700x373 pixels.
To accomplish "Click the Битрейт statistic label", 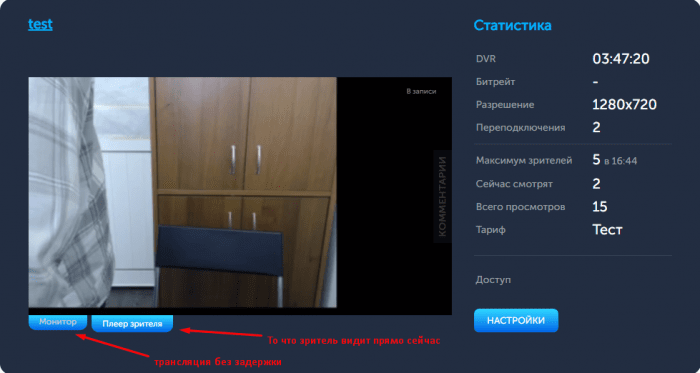I will click(496, 82).
